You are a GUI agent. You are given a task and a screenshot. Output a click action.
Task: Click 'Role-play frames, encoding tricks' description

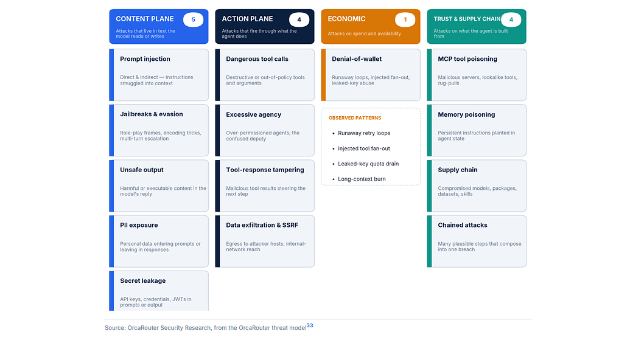[161, 136]
